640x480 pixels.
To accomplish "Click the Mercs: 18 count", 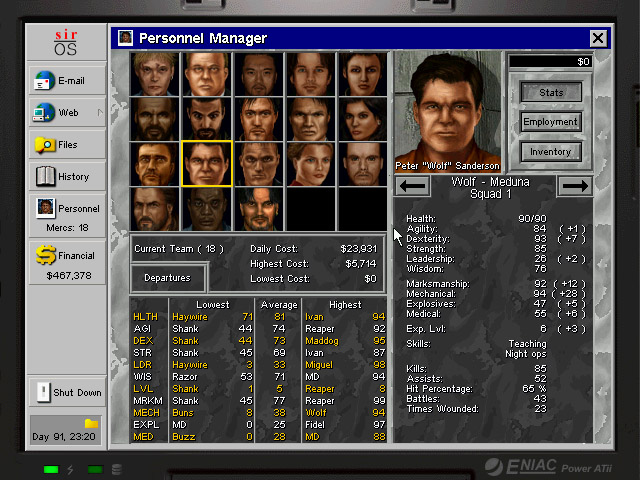I will pos(67,228).
